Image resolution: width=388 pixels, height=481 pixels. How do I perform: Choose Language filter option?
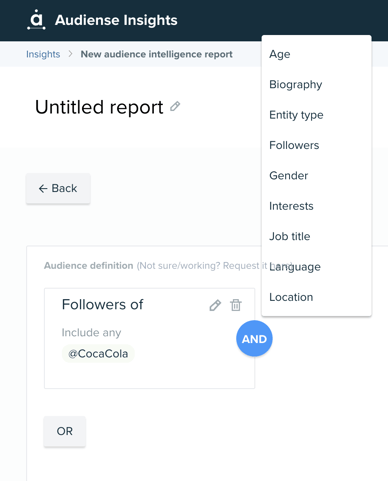316,266
